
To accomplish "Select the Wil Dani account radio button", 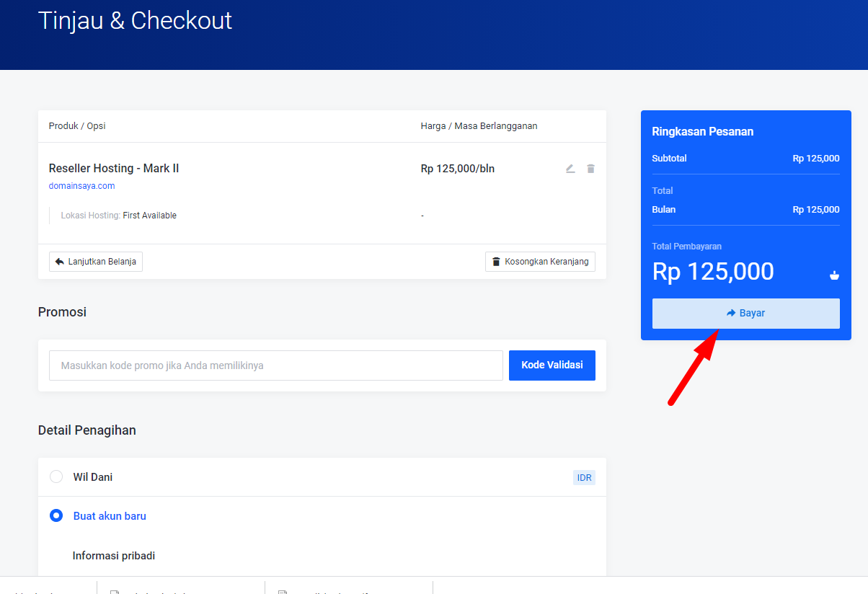I will (x=56, y=477).
